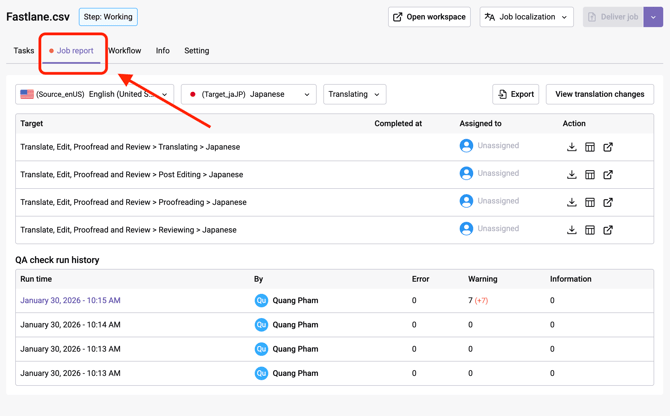Screen dimensions: 670x416
Task: Click the Export button
Action: click(x=515, y=94)
